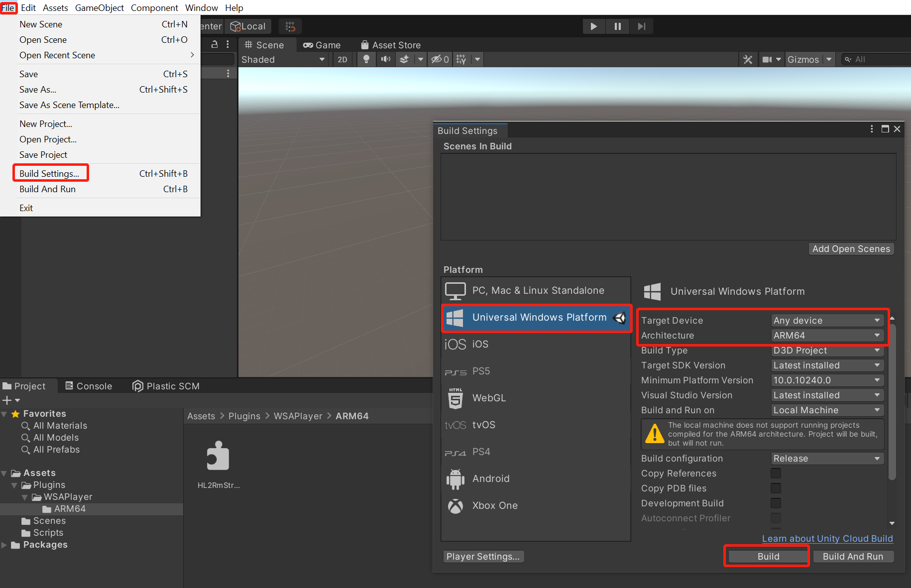Enable the Development Build checkbox
The image size is (911, 588).
(776, 503)
